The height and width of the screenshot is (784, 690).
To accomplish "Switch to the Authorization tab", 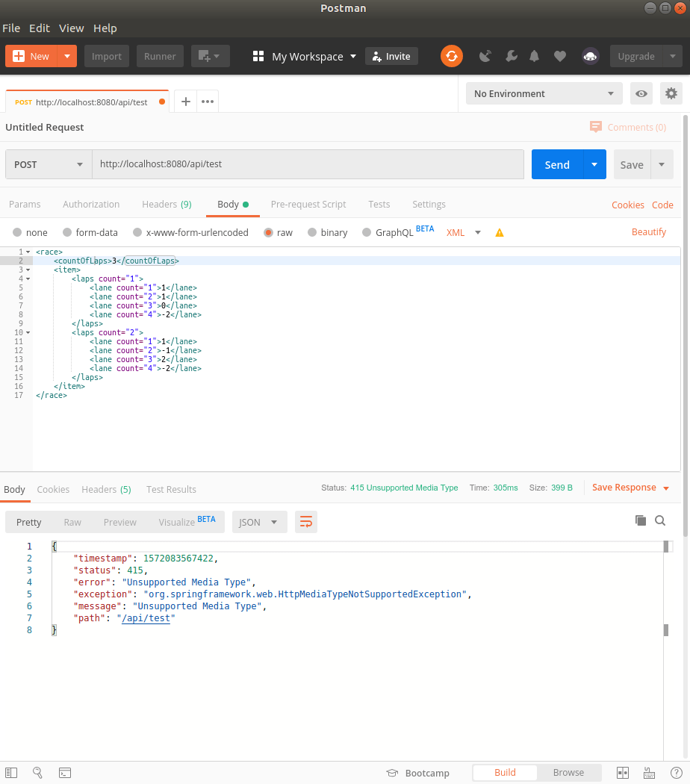I will pos(91,204).
